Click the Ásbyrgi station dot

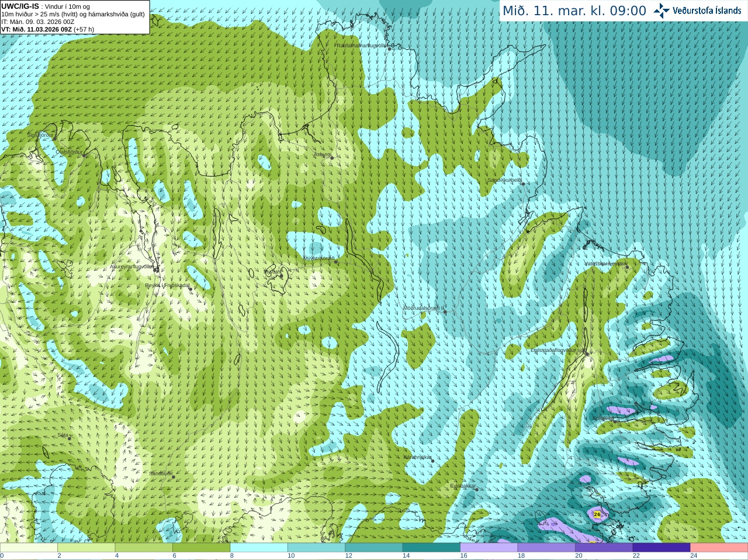click(x=332, y=157)
